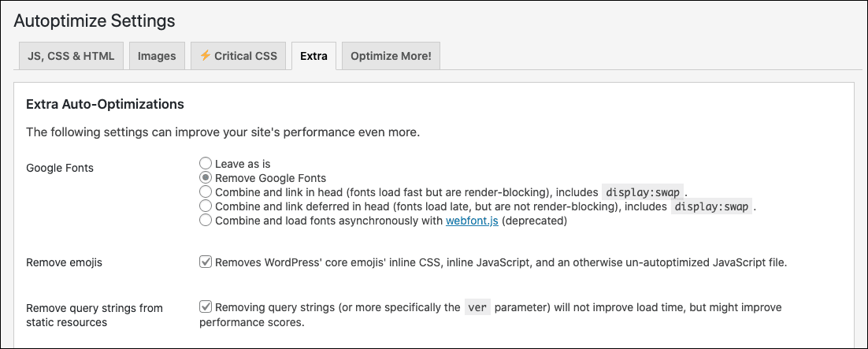Select load fonts asynchronously radio button

206,221
